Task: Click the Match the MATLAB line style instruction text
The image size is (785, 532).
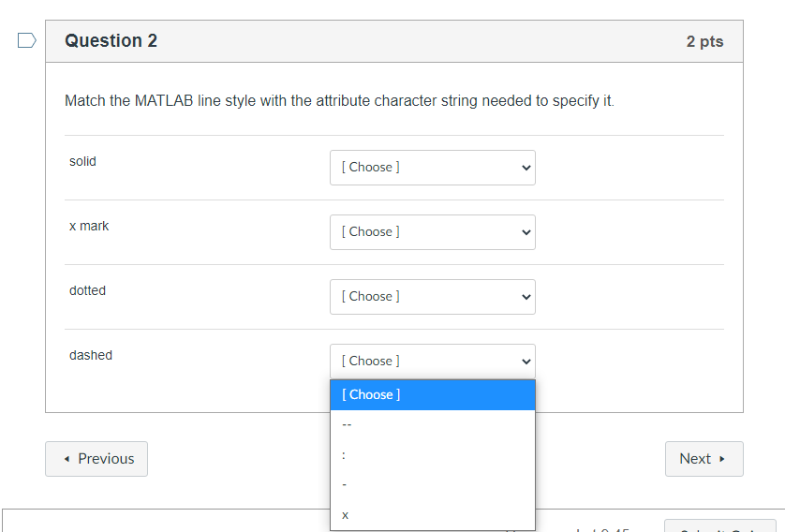Action: [x=339, y=101]
